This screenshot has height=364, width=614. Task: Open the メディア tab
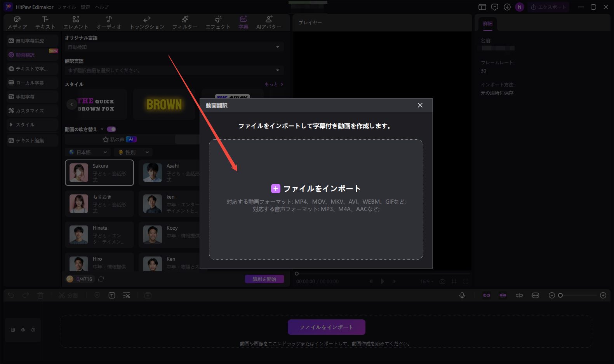click(x=17, y=23)
